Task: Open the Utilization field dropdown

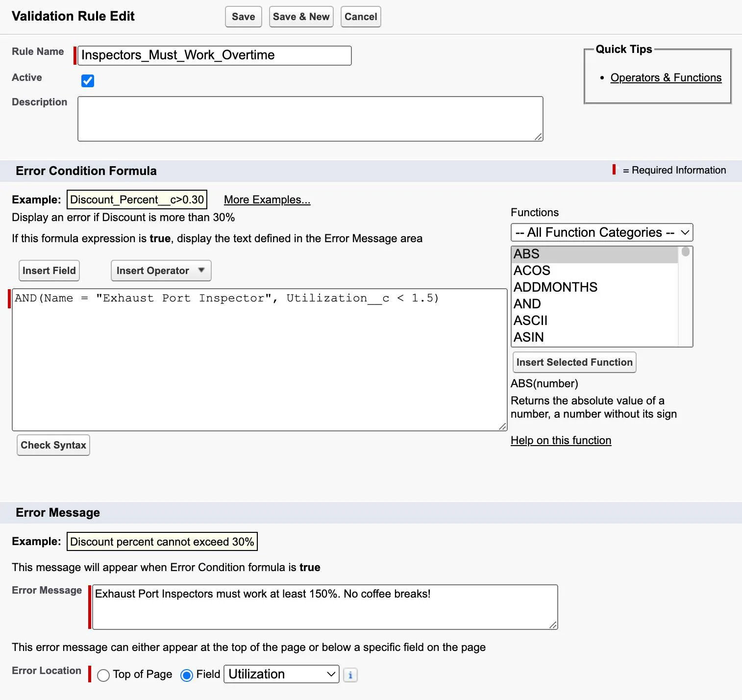Action: 282,674
